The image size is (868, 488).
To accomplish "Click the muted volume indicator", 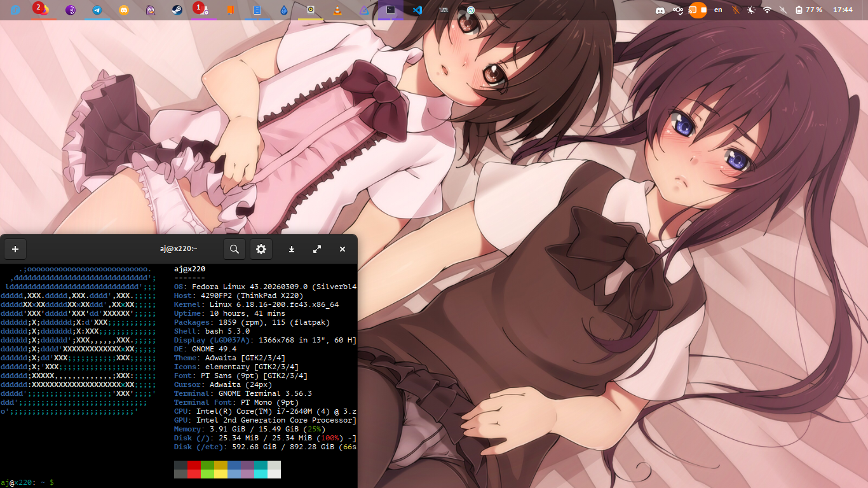I will [783, 10].
